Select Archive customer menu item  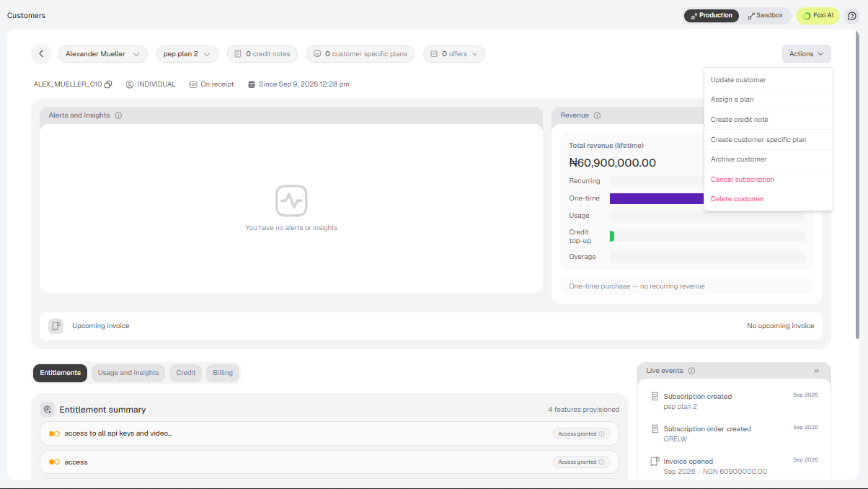[769, 159]
